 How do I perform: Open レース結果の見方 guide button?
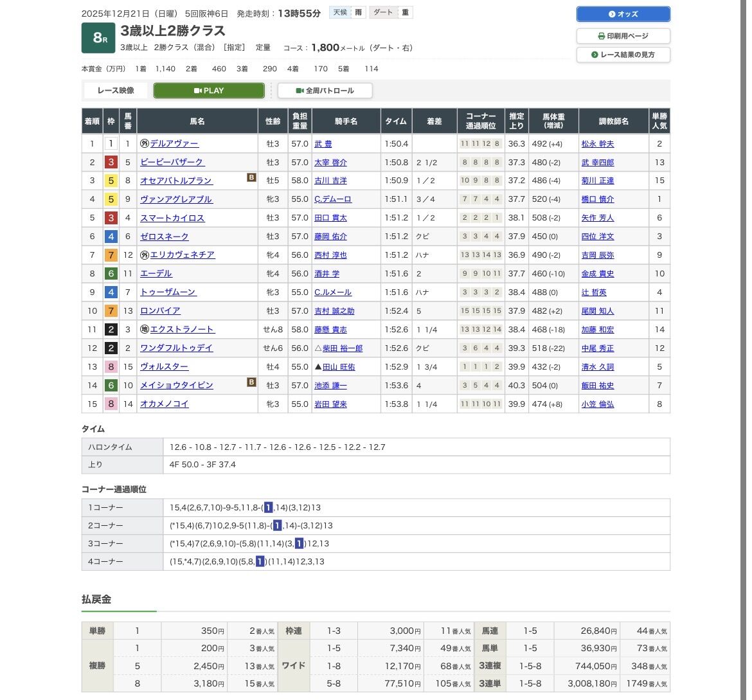(x=623, y=55)
